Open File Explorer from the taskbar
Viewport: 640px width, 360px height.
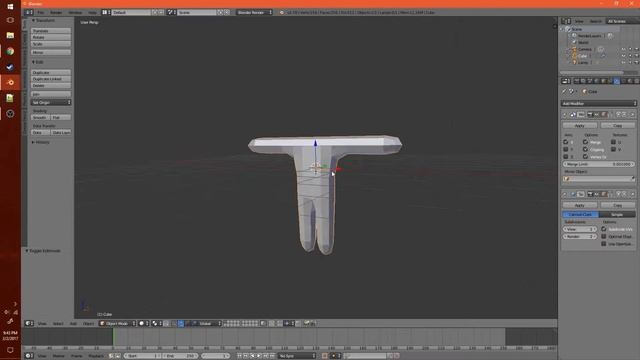pyautogui.click(x=10, y=36)
